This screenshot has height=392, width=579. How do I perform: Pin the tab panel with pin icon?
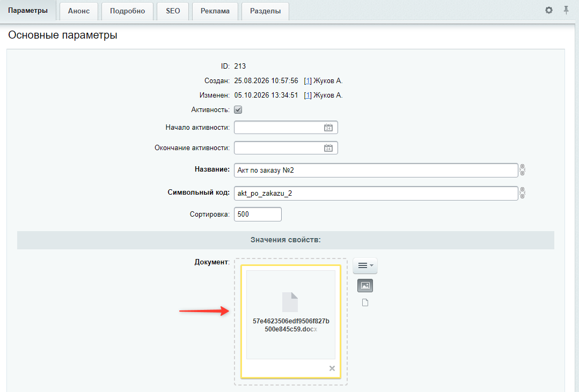(566, 10)
